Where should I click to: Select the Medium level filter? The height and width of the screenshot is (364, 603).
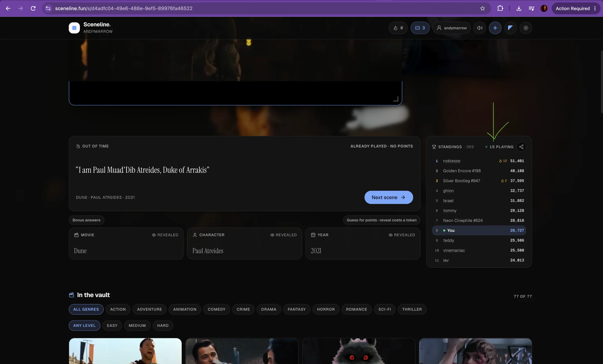137,326
